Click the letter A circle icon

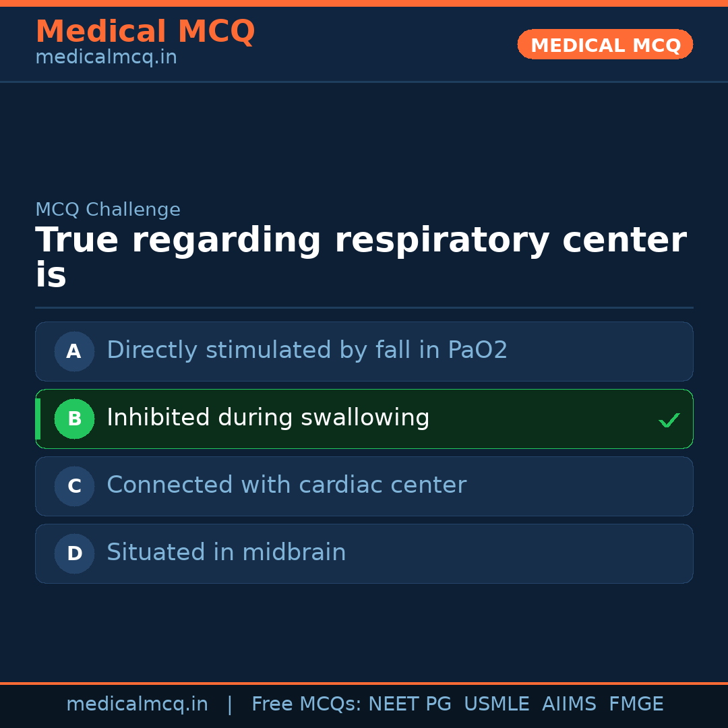tap(74, 351)
